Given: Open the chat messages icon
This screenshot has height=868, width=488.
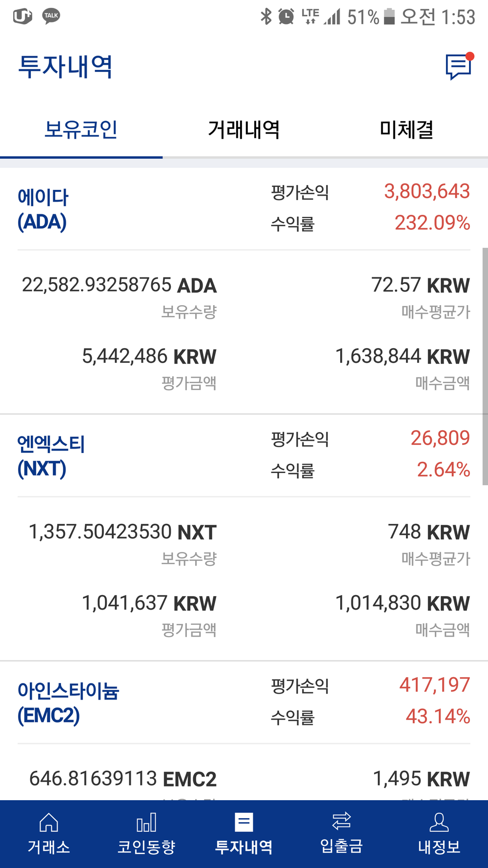Looking at the screenshot, I should pyautogui.click(x=459, y=66).
